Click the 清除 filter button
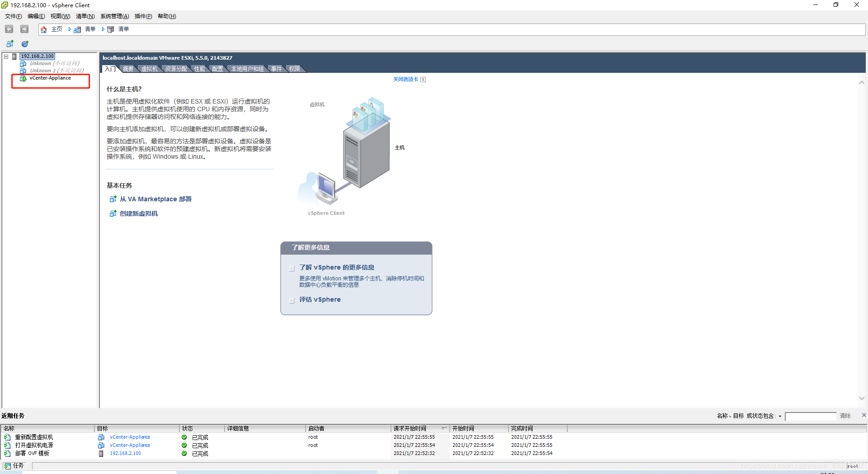Viewport: 868px width, 474px height. tap(845, 416)
